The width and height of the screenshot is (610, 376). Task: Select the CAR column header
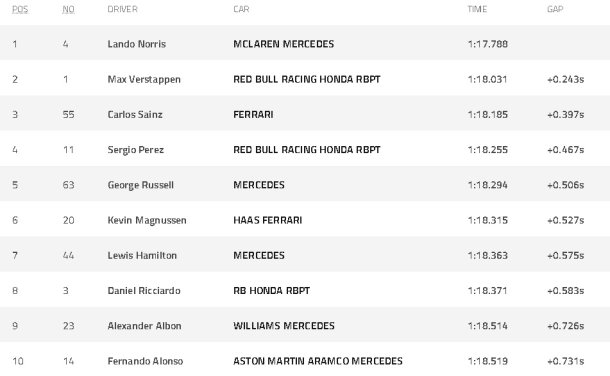241,9
